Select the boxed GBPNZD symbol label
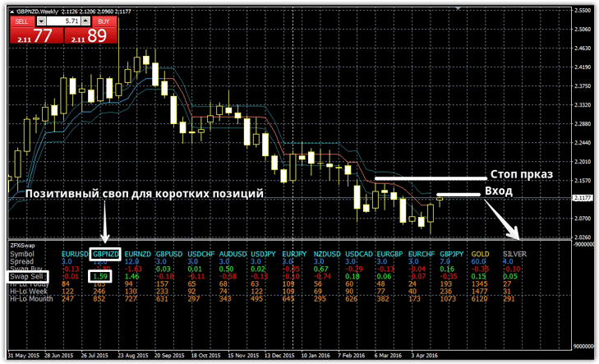 pos(105,254)
